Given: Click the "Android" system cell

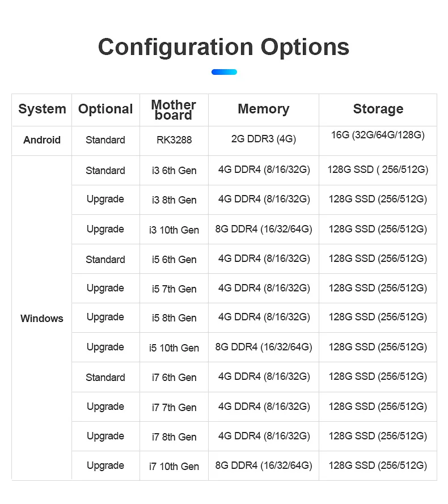Looking at the screenshot, I should point(42,140).
